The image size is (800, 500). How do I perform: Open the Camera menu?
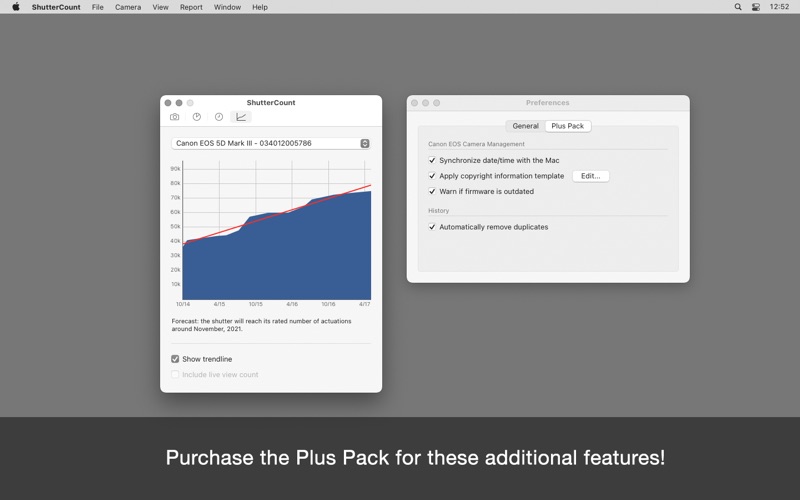click(x=128, y=7)
